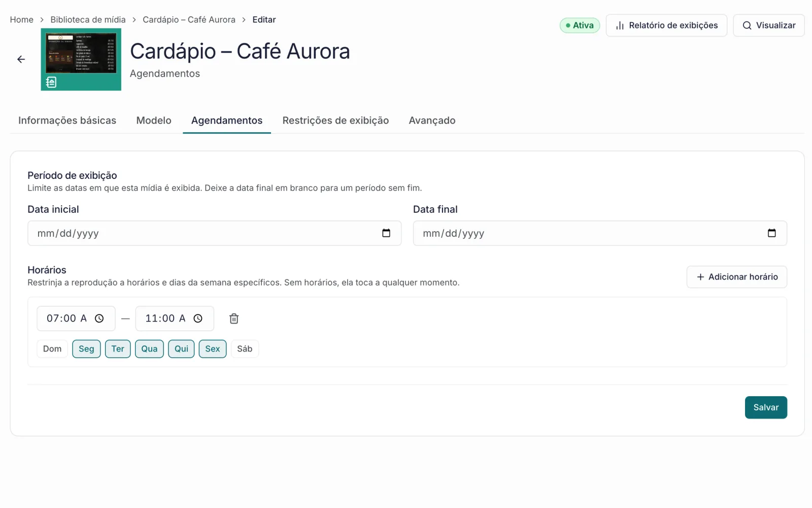Click the Horários section heading
Viewport: 812px width, 508px height.
[x=47, y=270]
